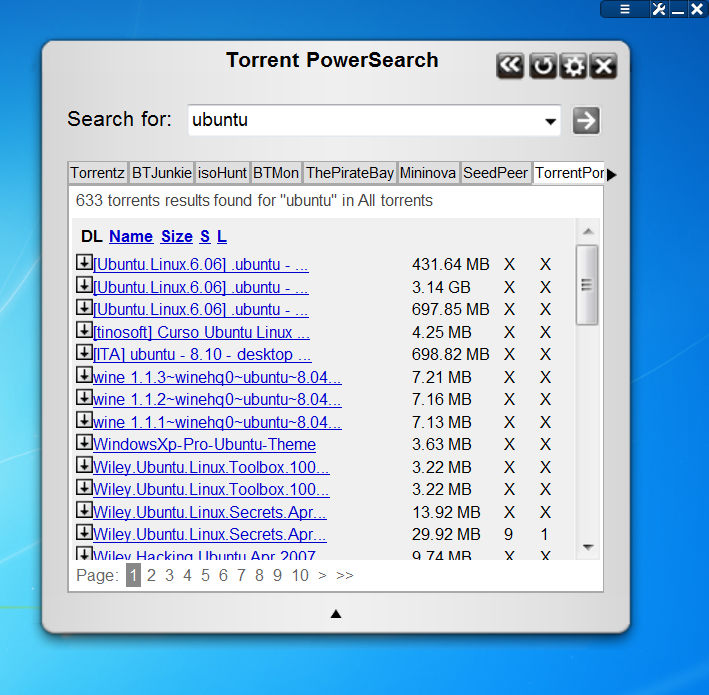Click the results list scrollbar thumb
The width and height of the screenshot is (709, 695).
click(x=587, y=285)
